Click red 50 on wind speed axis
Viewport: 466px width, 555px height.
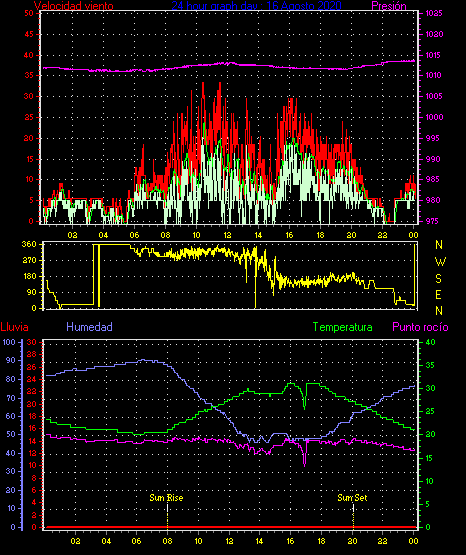tap(29, 13)
